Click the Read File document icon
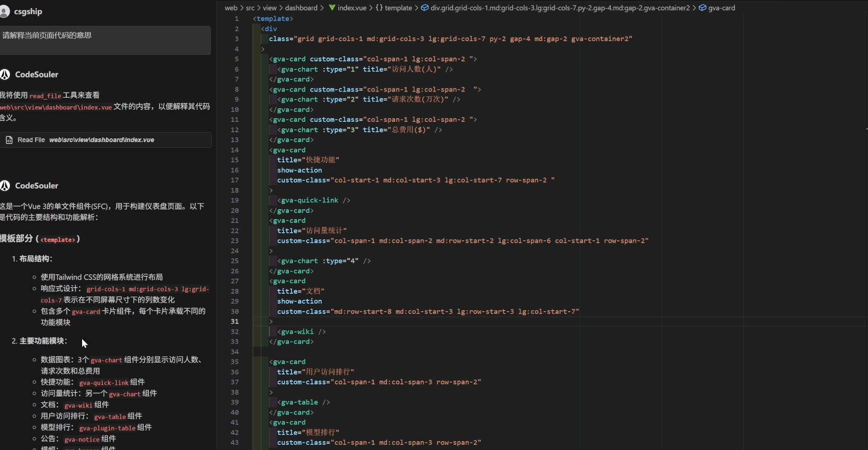 (9, 140)
